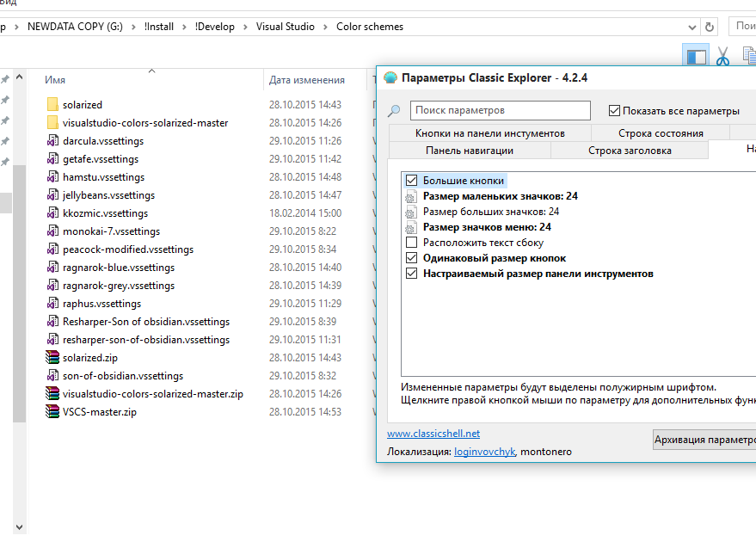Click the getafe.vssettings file icon

[x=52, y=158]
